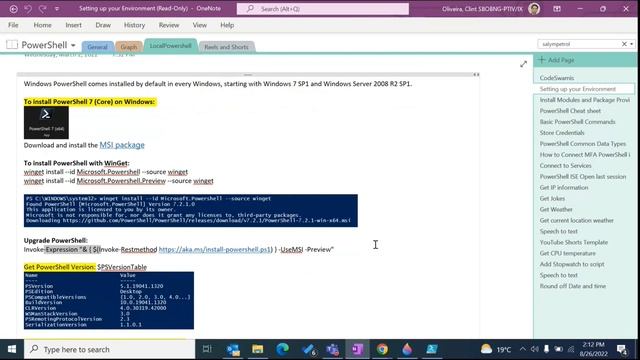Open the Windows Start menu

tap(12, 349)
